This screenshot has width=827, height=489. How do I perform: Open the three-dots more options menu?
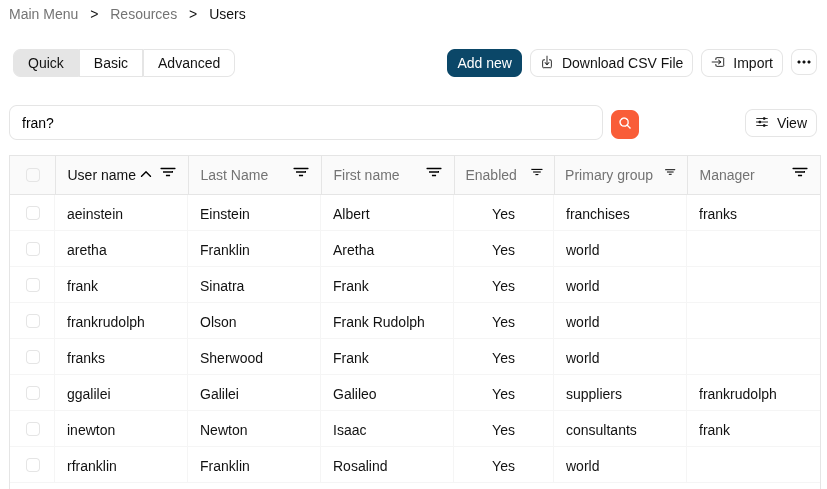pyautogui.click(x=804, y=62)
